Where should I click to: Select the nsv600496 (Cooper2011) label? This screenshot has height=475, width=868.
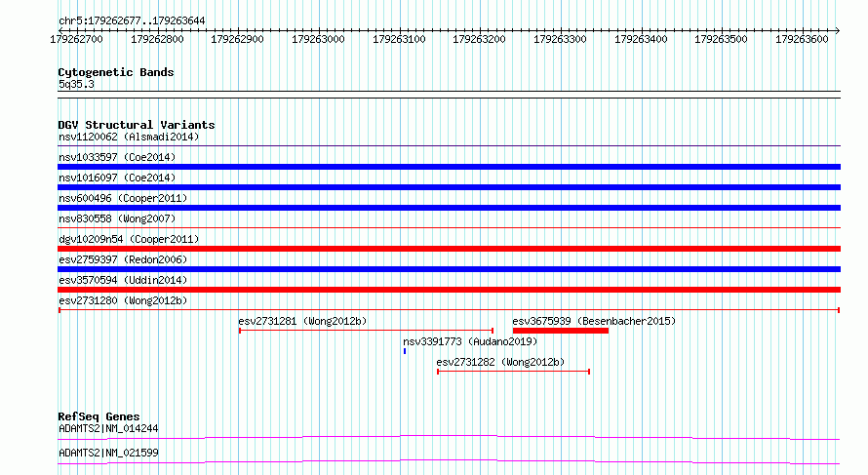pyautogui.click(x=123, y=198)
